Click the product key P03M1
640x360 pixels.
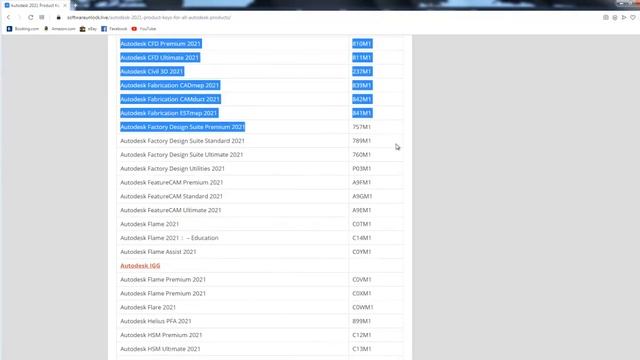click(362, 169)
